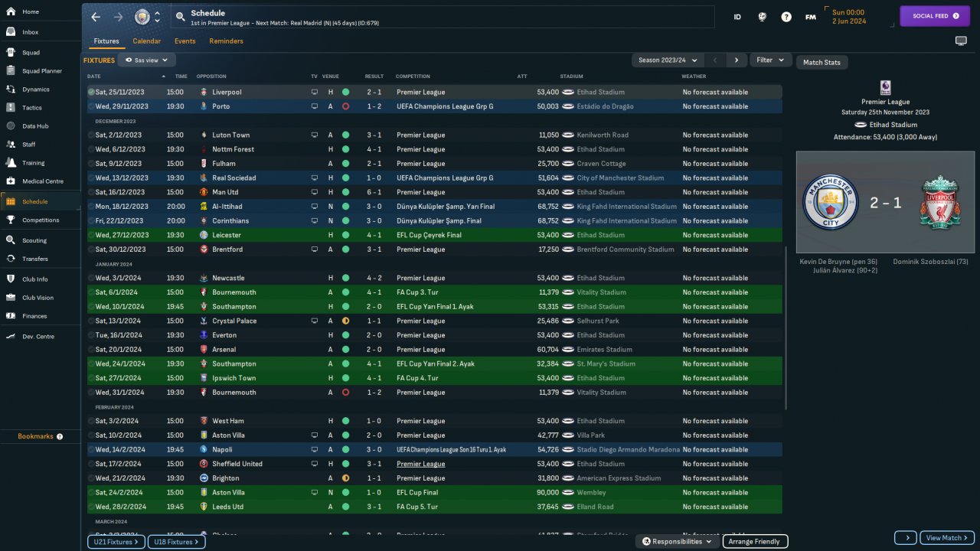Switch to the Calendar tab
Screen dimensions: 980x551
coord(147,41)
